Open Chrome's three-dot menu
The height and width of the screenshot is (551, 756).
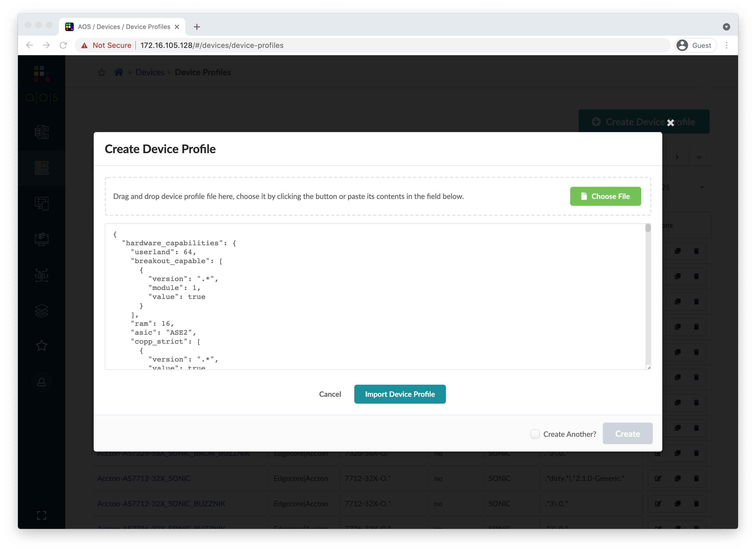[x=727, y=45]
